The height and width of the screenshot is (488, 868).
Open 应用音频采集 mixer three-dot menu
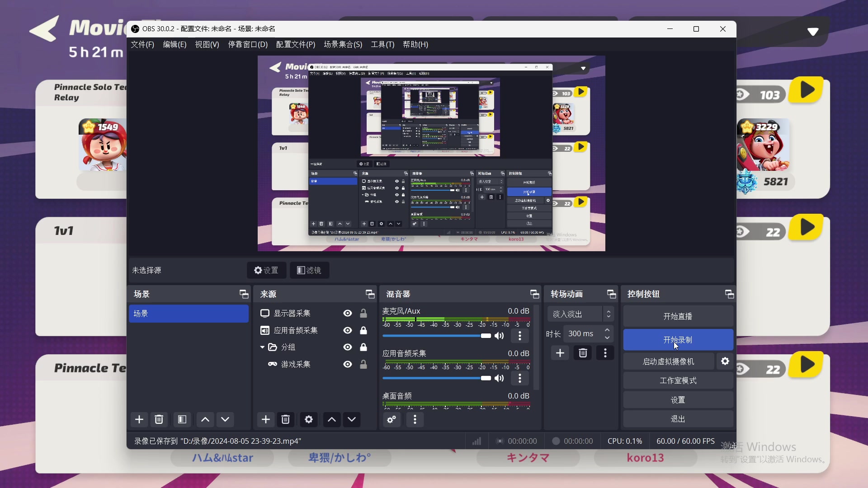pyautogui.click(x=520, y=378)
